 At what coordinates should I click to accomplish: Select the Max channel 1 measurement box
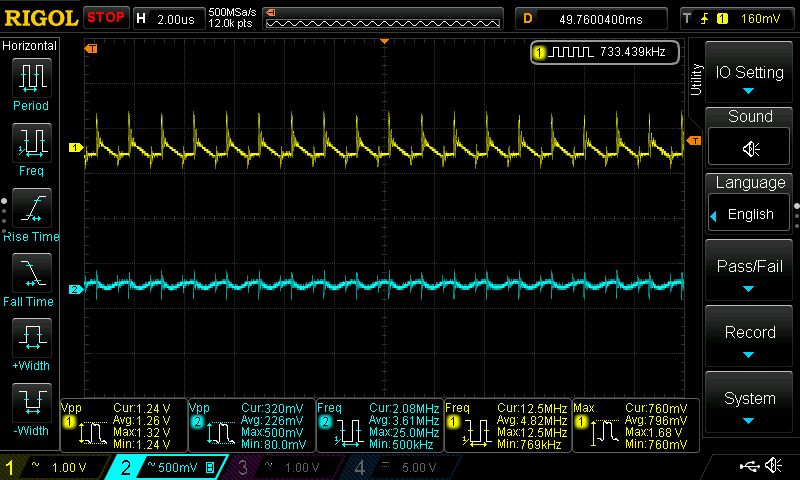click(x=636, y=425)
